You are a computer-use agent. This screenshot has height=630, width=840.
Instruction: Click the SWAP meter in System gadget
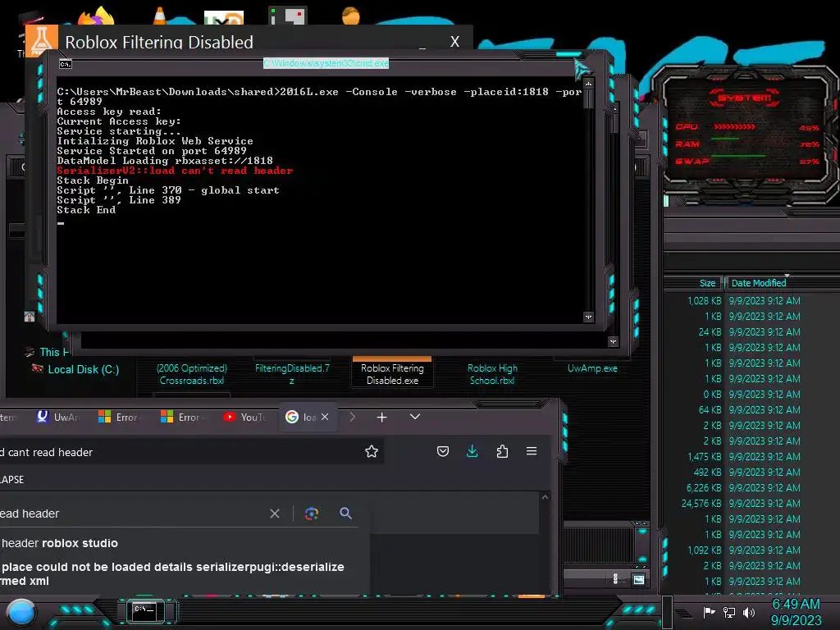[x=746, y=162]
